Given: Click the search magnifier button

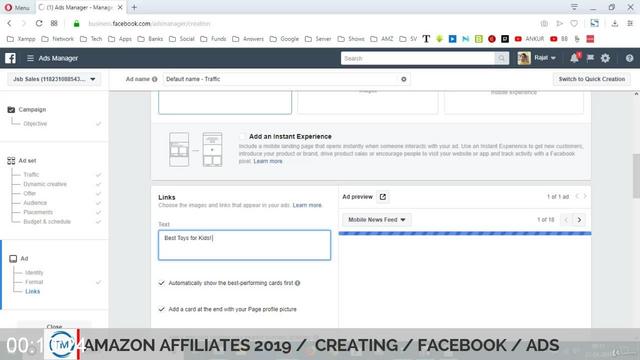Looking at the screenshot, I should click(x=501, y=58).
